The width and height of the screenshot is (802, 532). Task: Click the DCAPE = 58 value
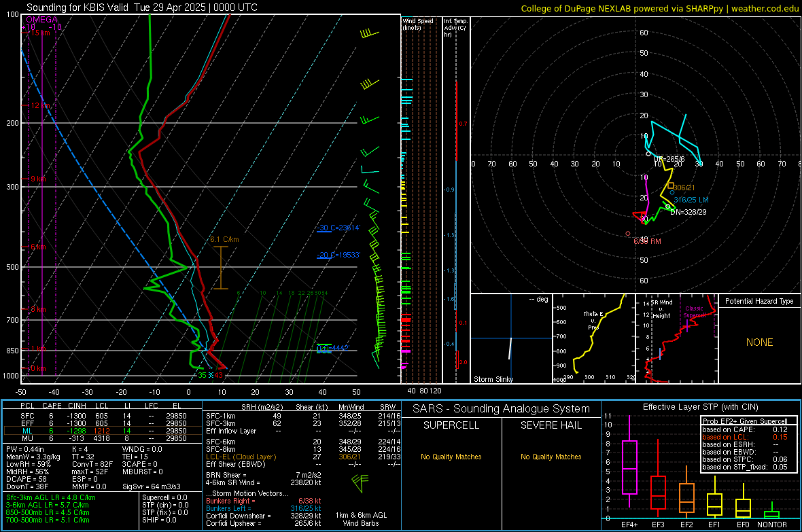[x=26, y=479]
